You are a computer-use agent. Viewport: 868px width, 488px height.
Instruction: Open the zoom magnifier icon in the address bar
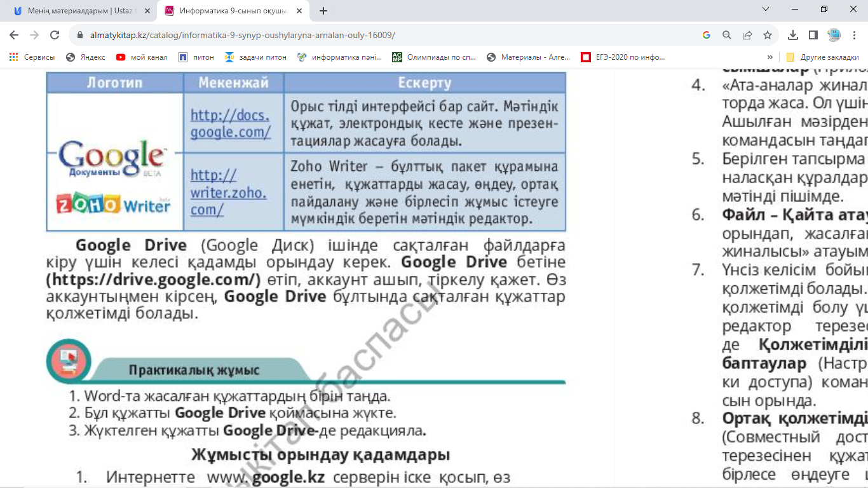(727, 36)
